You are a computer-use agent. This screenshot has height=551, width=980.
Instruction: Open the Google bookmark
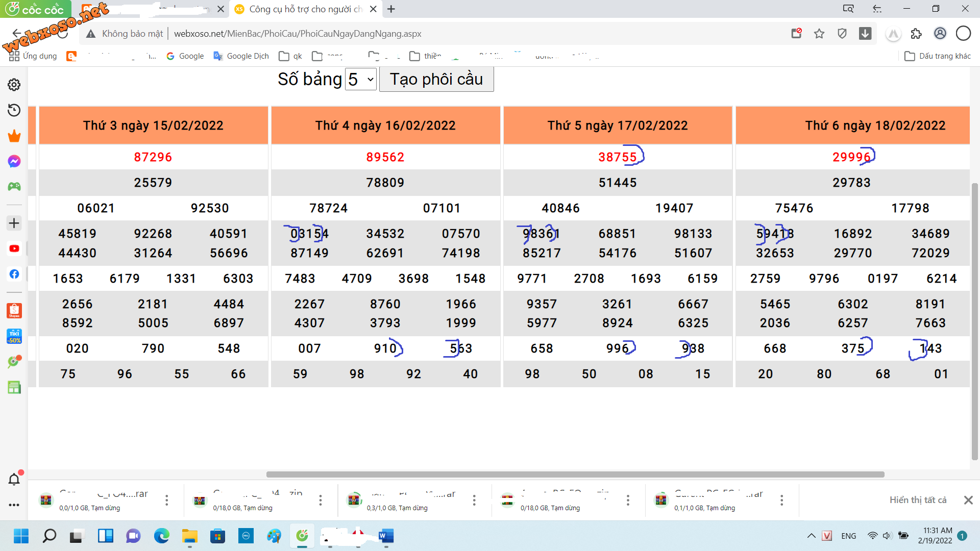pos(185,56)
